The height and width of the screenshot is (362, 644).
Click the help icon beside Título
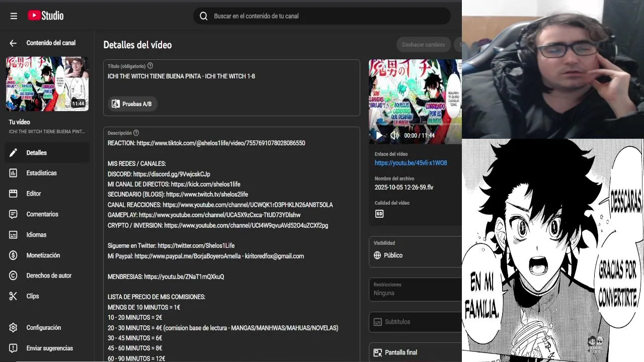(x=150, y=66)
